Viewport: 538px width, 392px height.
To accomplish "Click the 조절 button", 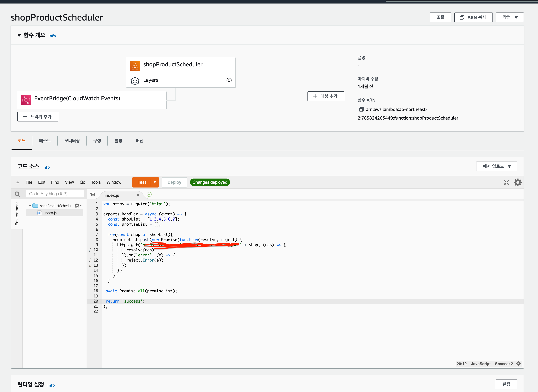I will (440, 17).
